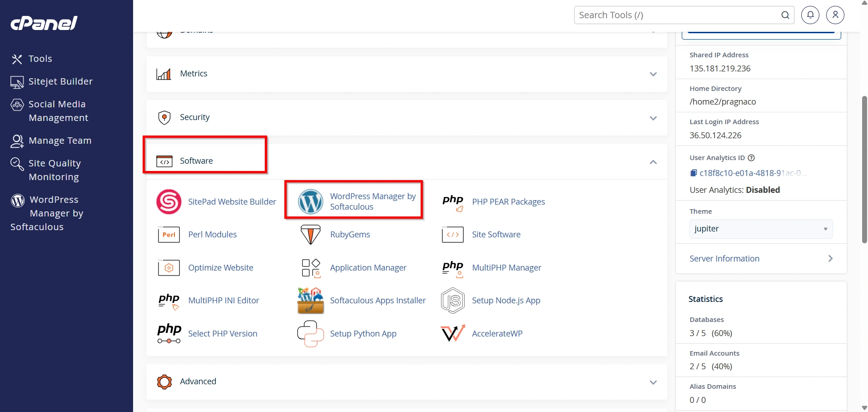Image resolution: width=868 pixels, height=412 pixels.
Task: Click the Security shield icon
Action: (164, 117)
